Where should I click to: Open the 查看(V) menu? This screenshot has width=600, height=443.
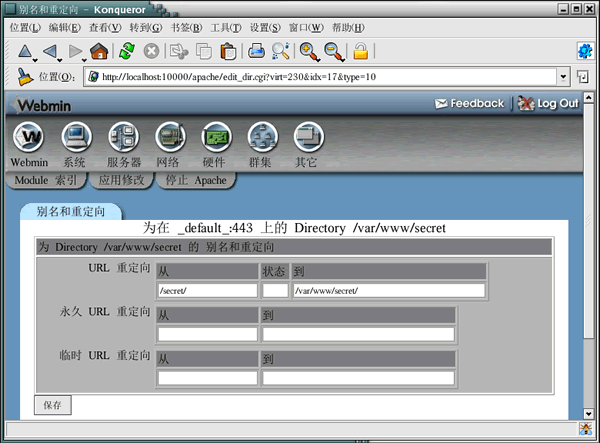pyautogui.click(x=105, y=28)
